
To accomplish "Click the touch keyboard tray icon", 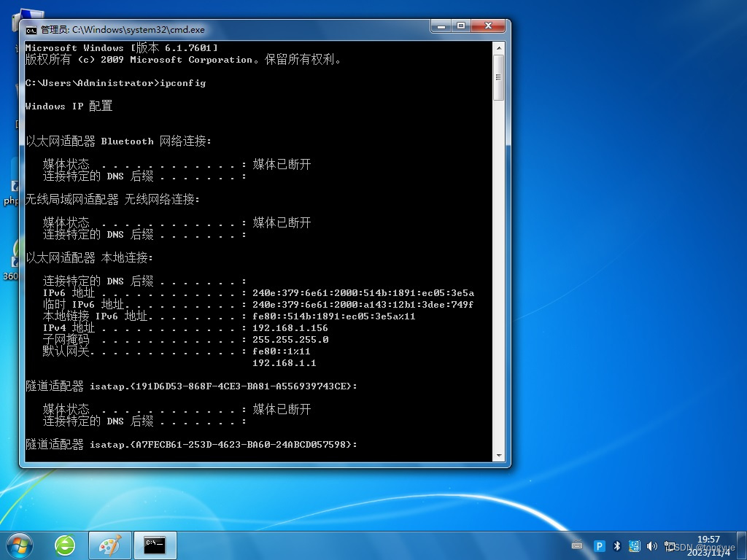I will pos(578,545).
